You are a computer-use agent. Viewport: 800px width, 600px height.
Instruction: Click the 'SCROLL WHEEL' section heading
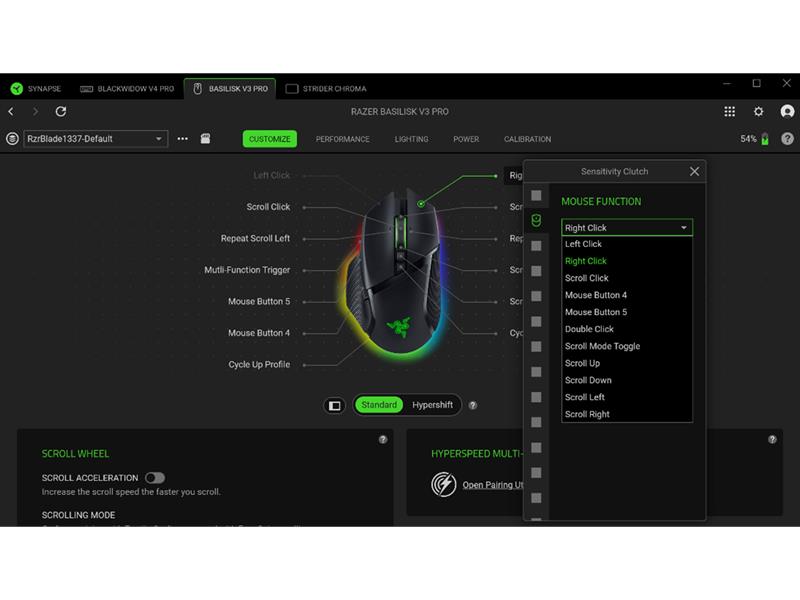[x=76, y=454]
